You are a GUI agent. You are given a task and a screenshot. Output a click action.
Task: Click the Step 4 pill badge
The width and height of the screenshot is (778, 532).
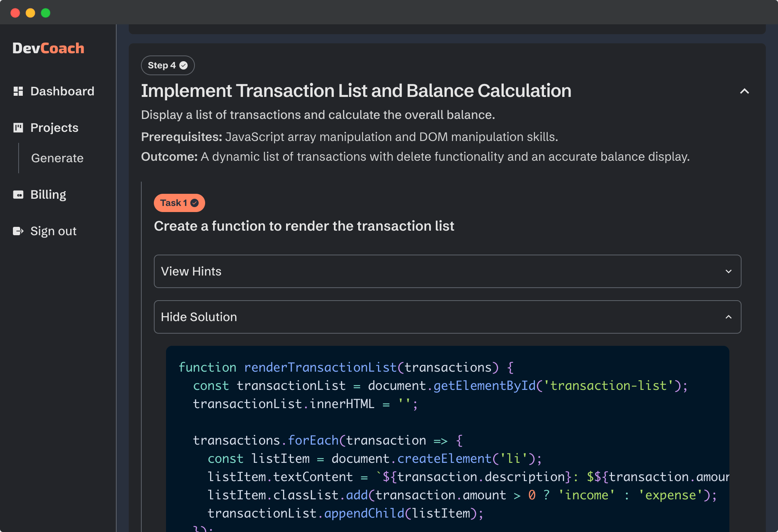coord(168,65)
